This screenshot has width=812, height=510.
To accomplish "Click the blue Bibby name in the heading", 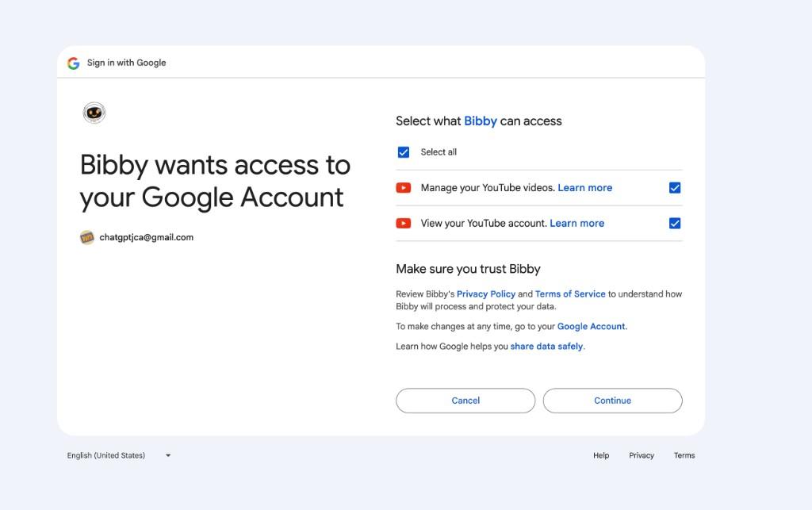I will [x=480, y=121].
